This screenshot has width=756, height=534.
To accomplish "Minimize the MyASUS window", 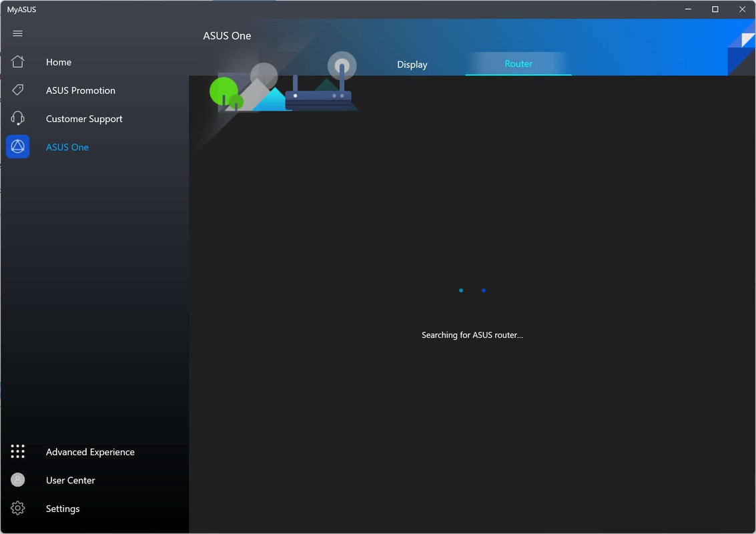I will coord(688,9).
